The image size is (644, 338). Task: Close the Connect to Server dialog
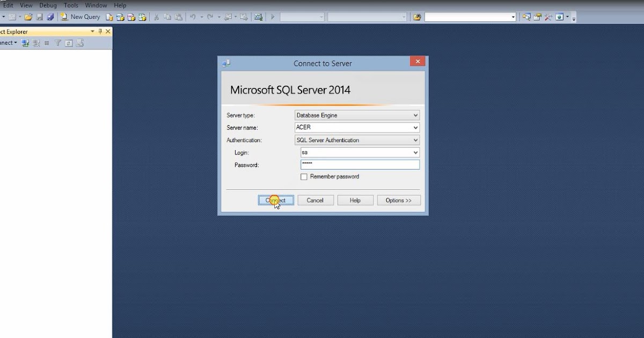[417, 61]
